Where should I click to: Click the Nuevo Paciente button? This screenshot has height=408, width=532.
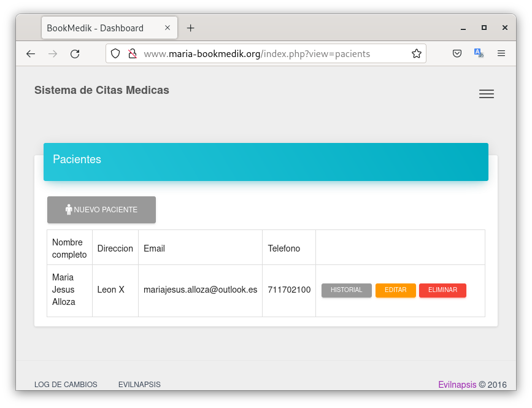coord(101,210)
